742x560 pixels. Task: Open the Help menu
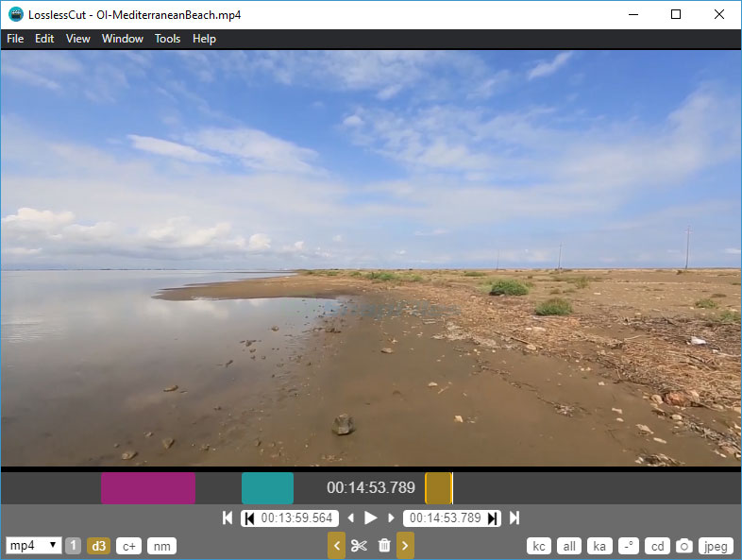(205, 39)
